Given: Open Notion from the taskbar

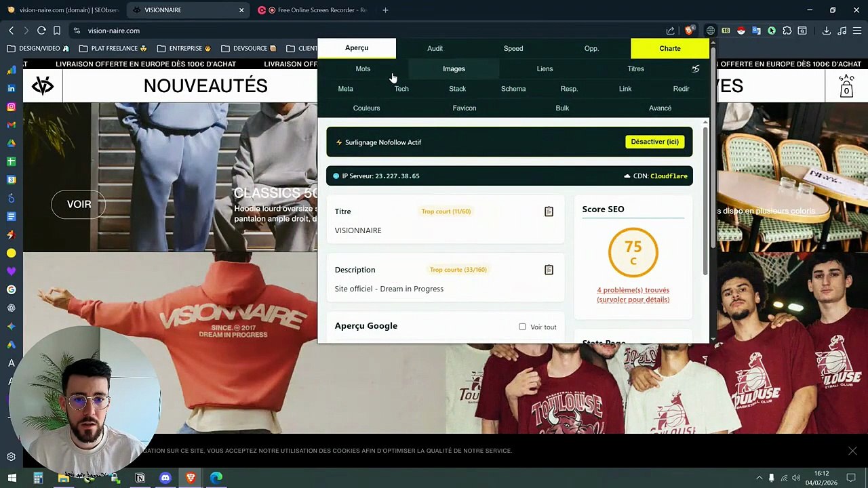Looking at the screenshot, I should click(140, 478).
